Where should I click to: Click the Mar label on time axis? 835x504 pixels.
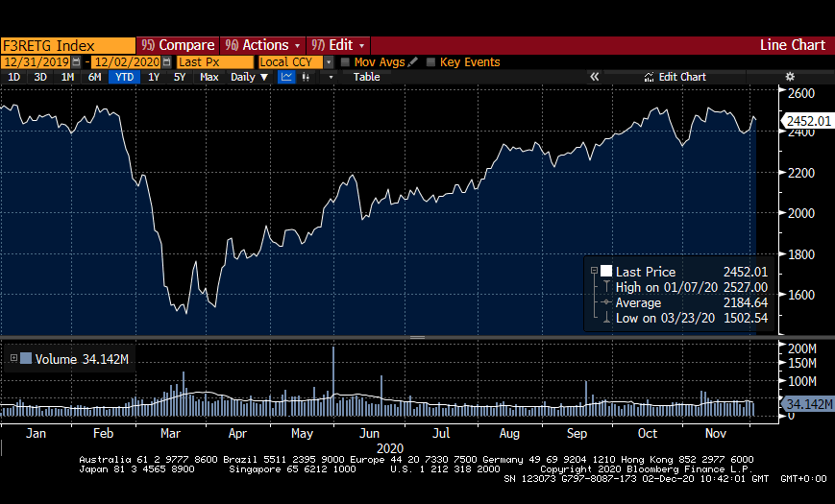tap(170, 434)
